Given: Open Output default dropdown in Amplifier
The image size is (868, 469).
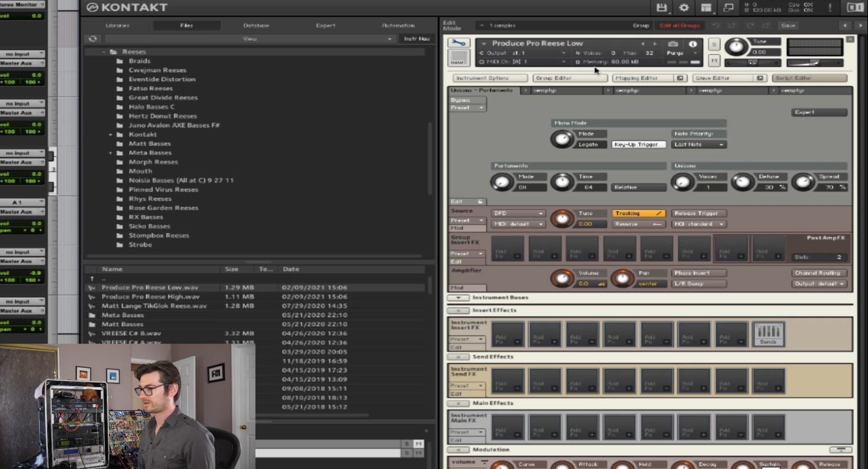Looking at the screenshot, I should tap(819, 283).
